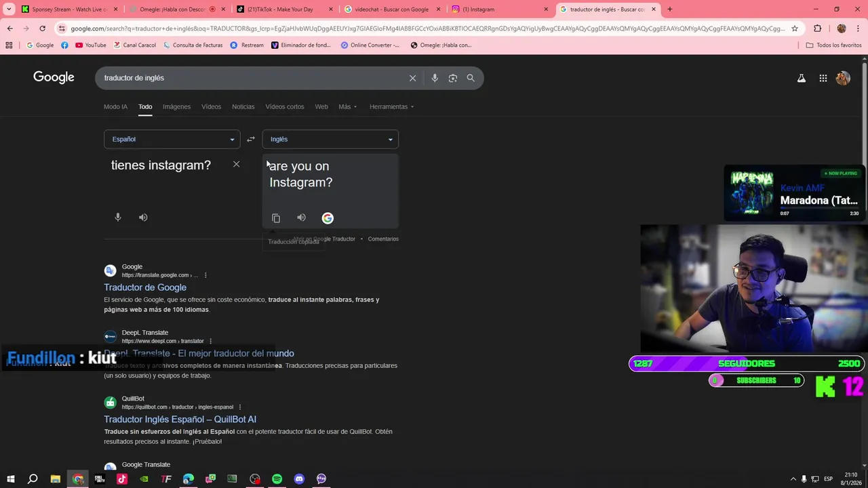This screenshot has width=868, height=488.
Task: Go back to the previous page
Action: pos(9,28)
